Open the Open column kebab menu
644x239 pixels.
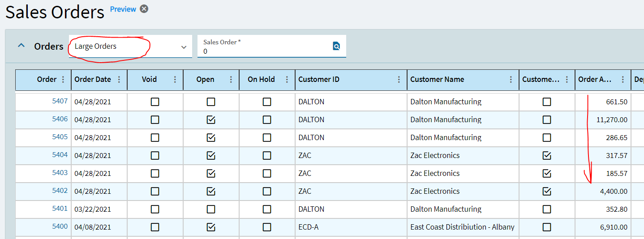(x=231, y=80)
